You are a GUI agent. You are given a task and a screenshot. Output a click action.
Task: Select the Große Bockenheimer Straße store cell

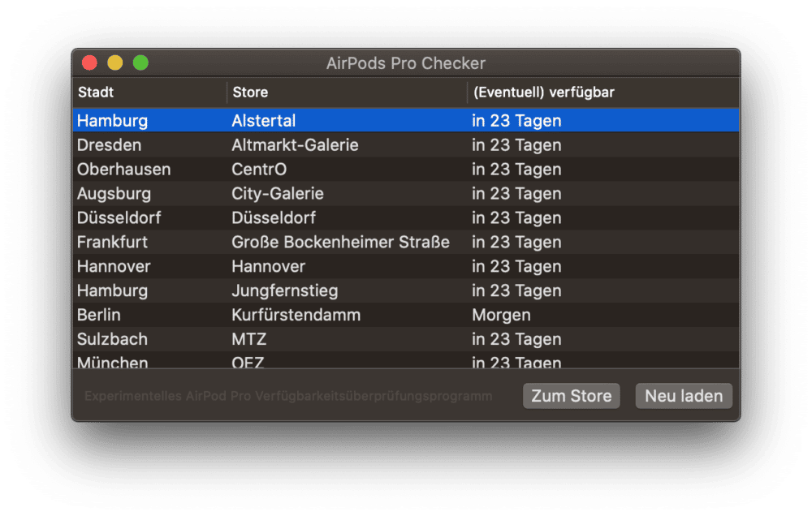click(x=341, y=243)
